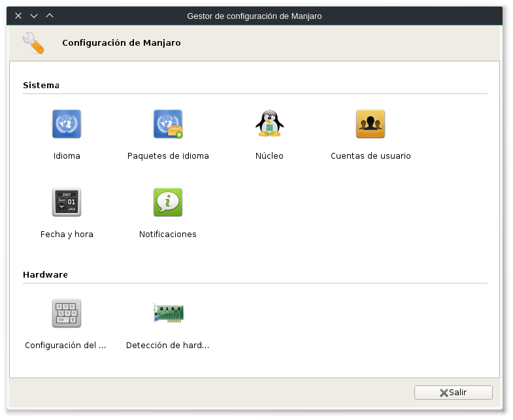Open the Paquetes de idioma icon

pos(168,123)
